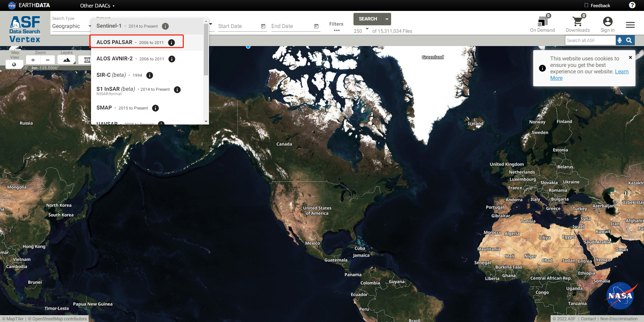Image resolution: width=644 pixels, height=322 pixels.
Task: Open info for S1 InSAR dataset
Action: point(177,90)
